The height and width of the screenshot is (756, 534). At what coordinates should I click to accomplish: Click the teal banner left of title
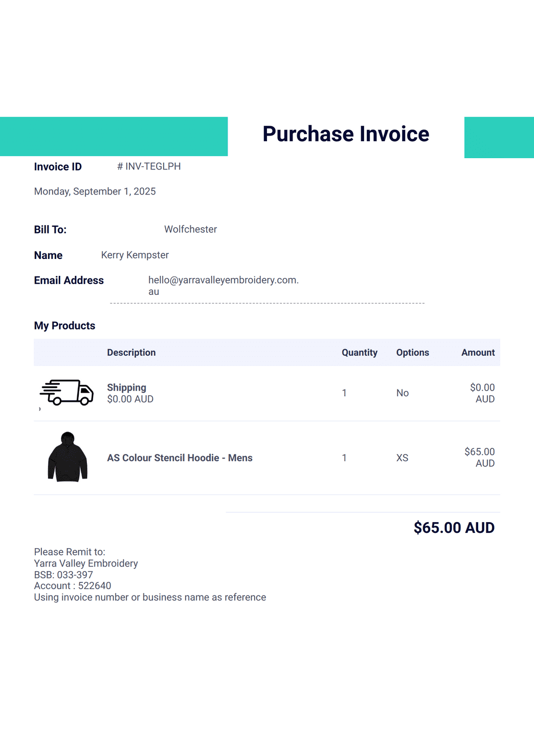(x=114, y=137)
